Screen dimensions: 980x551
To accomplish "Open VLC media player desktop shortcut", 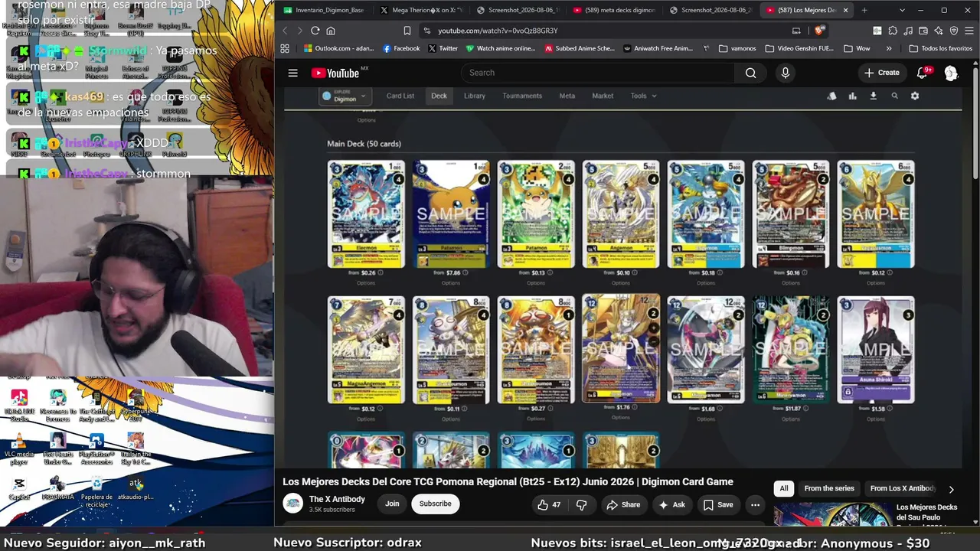I will [19, 448].
